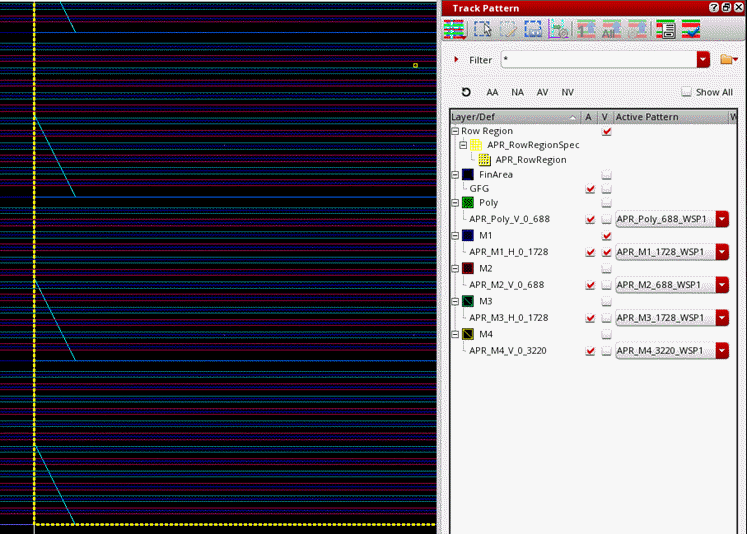Open the folder icon next to Filter
The image size is (747, 534).
[x=728, y=60]
